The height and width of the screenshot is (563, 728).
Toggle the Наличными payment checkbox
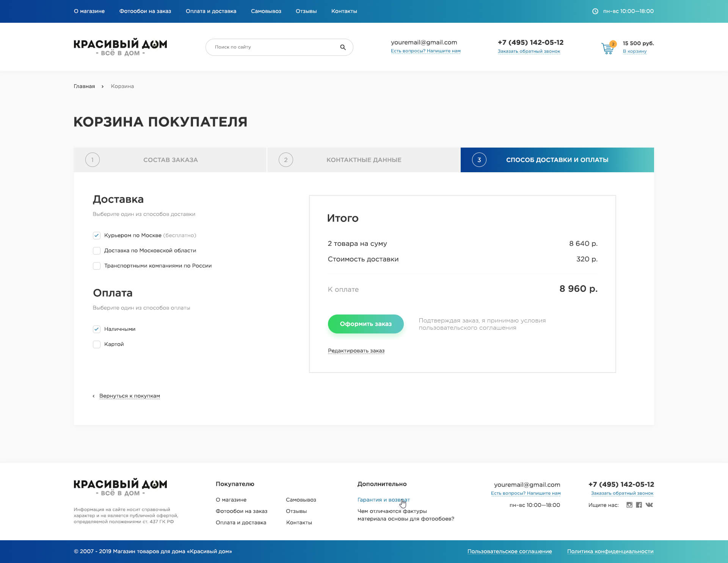[x=97, y=329]
